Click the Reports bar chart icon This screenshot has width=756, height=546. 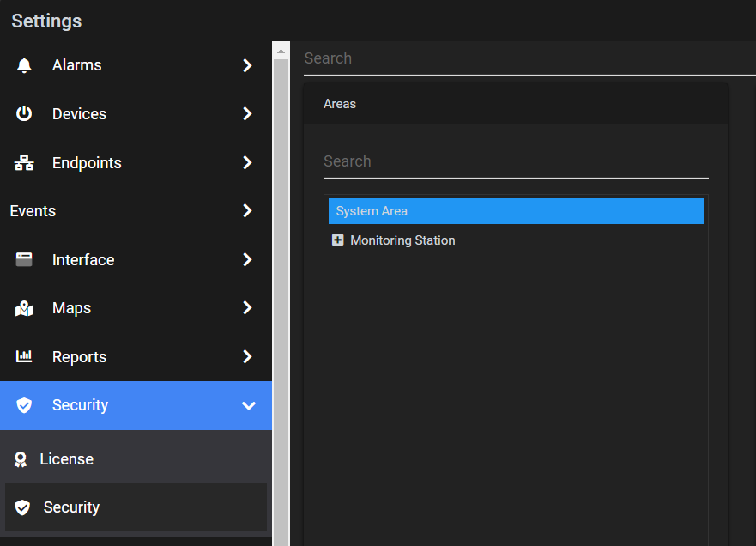click(x=24, y=356)
